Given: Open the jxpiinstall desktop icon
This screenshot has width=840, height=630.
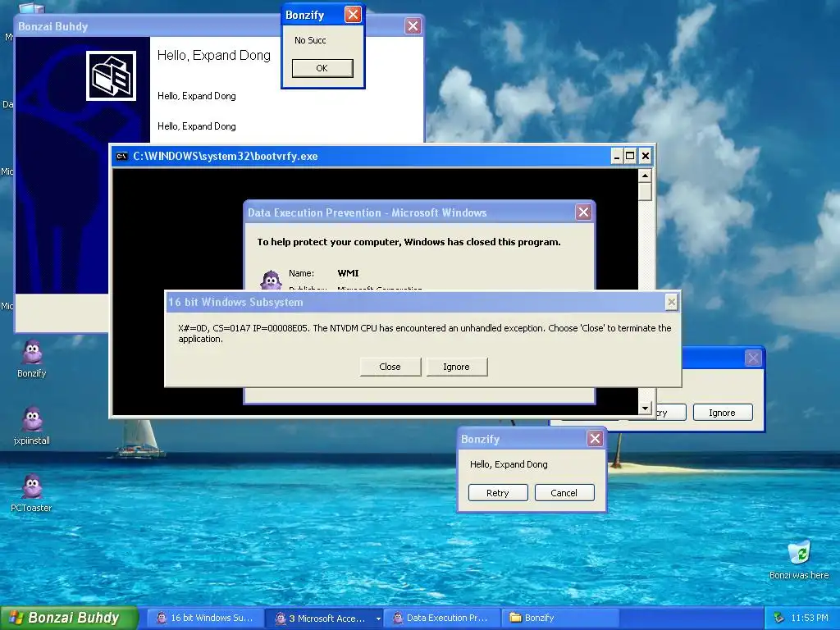Looking at the screenshot, I should tap(32, 426).
